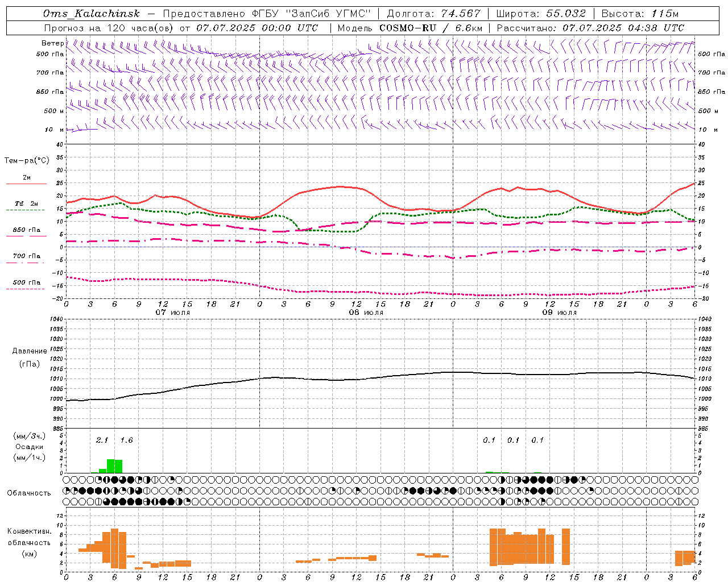Viewport: 728px width, 582px height.
Task: Click the "Модель COSMO-RU / 6.6км" label
Action: (410, 28)
